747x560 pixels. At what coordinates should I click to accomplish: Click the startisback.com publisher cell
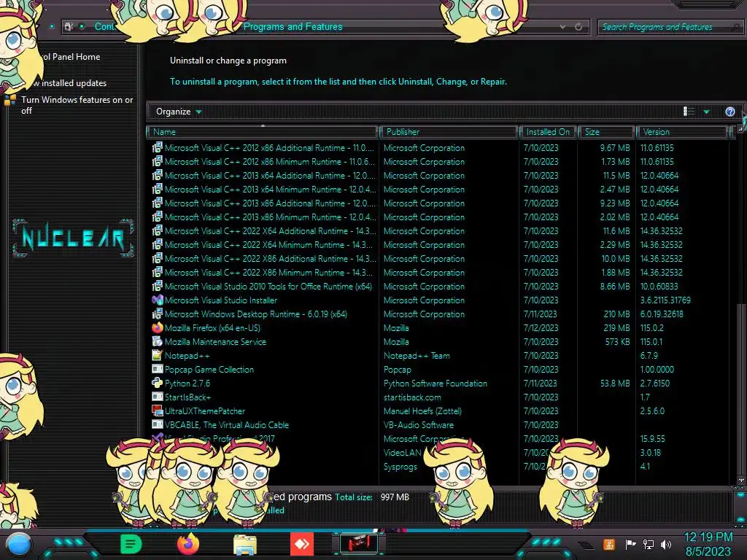(413, 397)
